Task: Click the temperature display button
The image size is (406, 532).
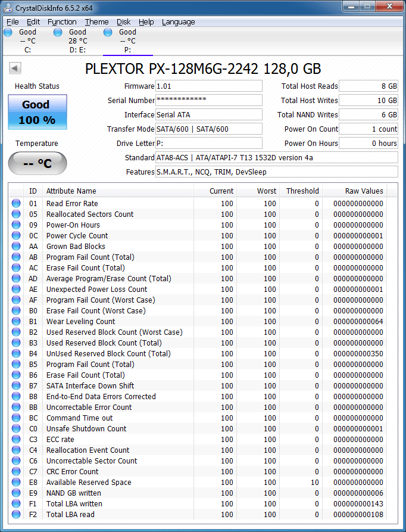Action: coord(38,163)
